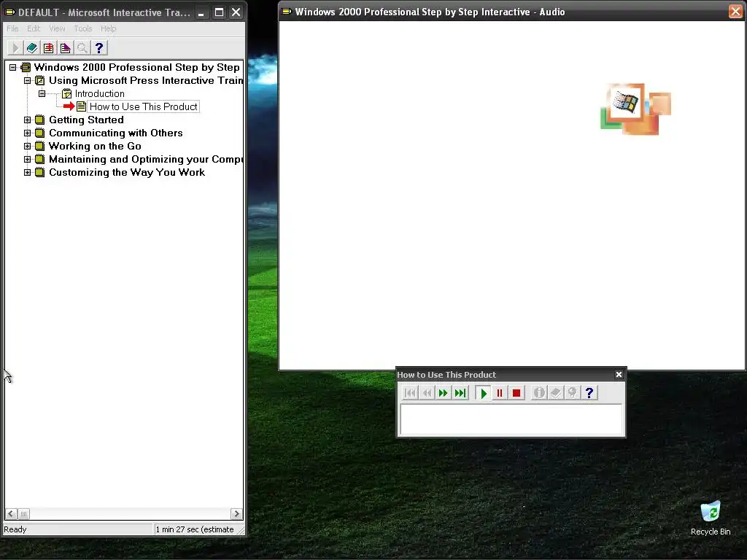Click the fast forward button in audio player
This screenshot has width=747, height=560.
(x=444, y=393)
